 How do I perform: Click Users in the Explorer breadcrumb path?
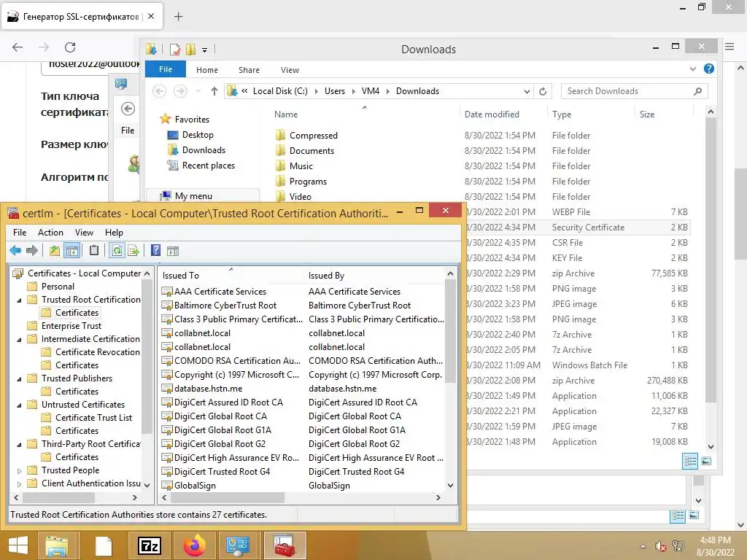334,91
